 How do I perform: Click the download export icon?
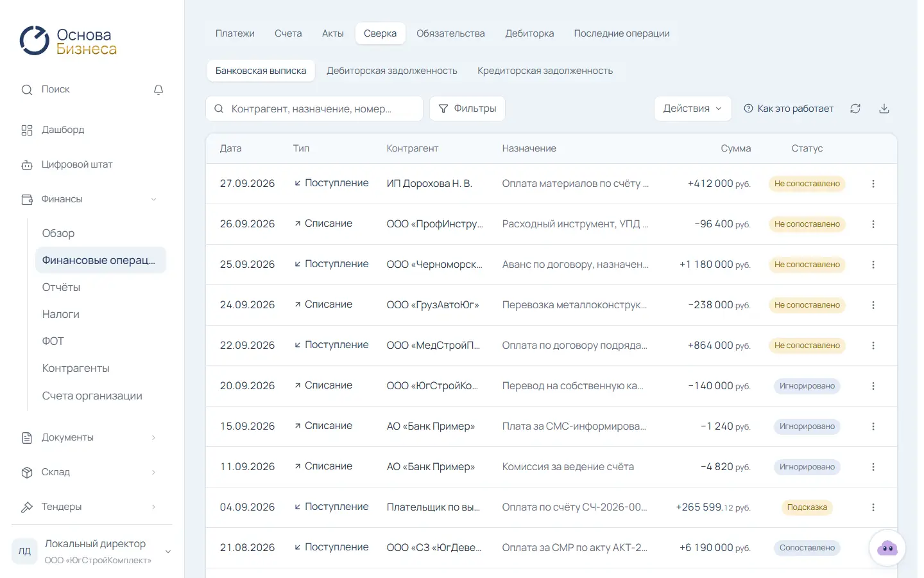pyautogui.click(x=884, y=109)
